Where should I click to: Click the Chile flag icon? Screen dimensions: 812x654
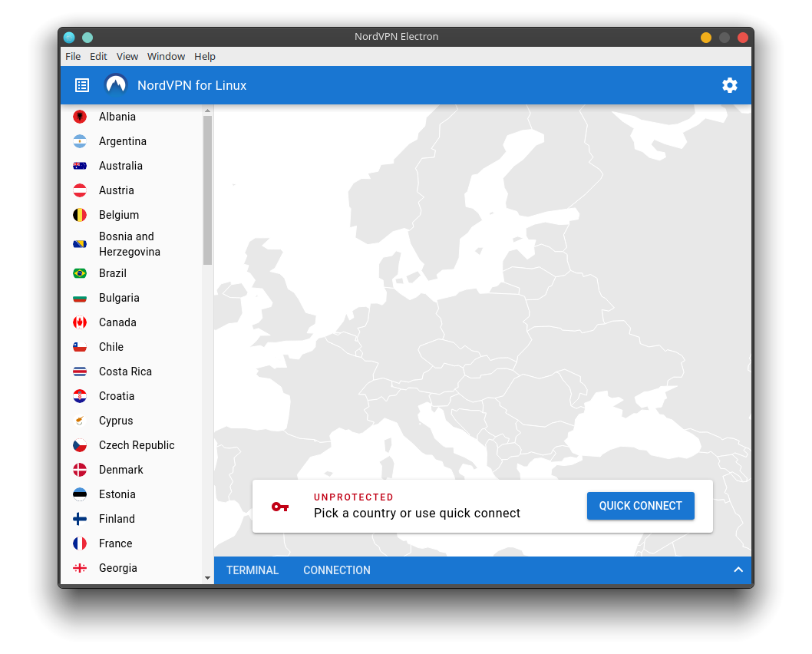coord(80,347)
